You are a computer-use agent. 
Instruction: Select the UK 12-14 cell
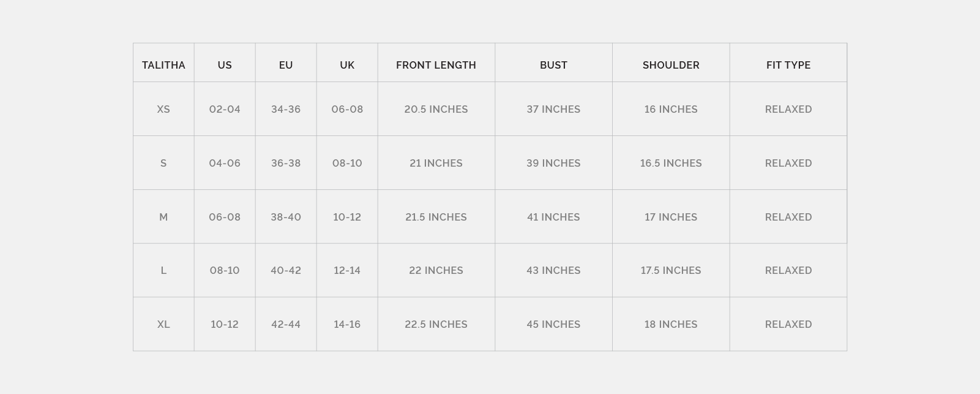(x=347, y=270)
